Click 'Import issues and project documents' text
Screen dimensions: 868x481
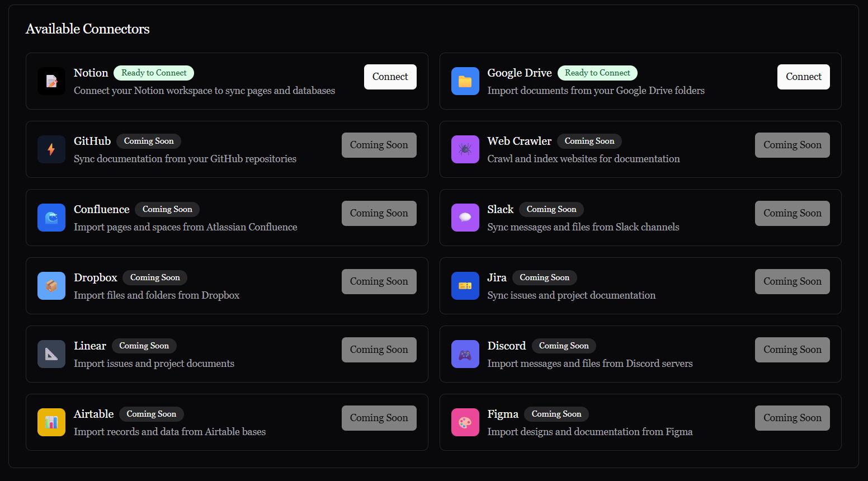tap(154, 364)
